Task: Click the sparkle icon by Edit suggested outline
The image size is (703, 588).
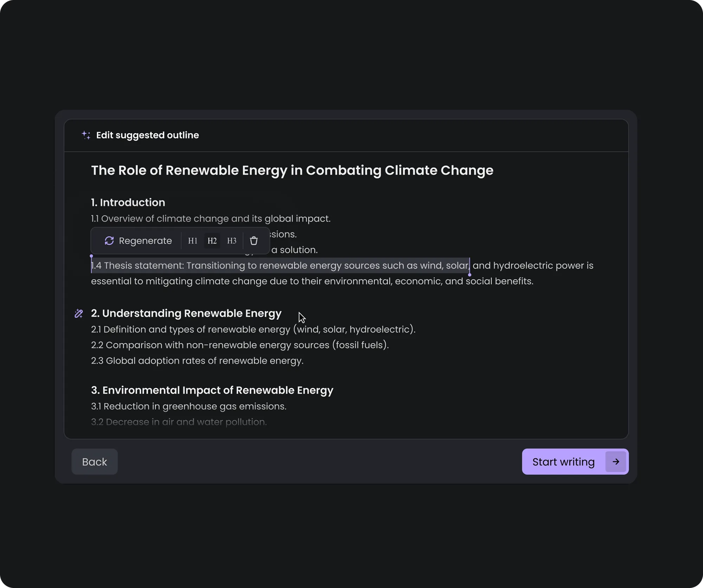Action: (x=86, y=135)
